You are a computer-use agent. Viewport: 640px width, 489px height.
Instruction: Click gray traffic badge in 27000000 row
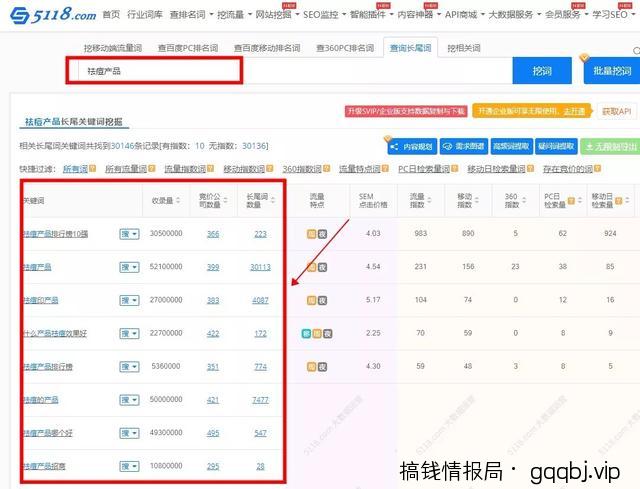coord(322,300)
